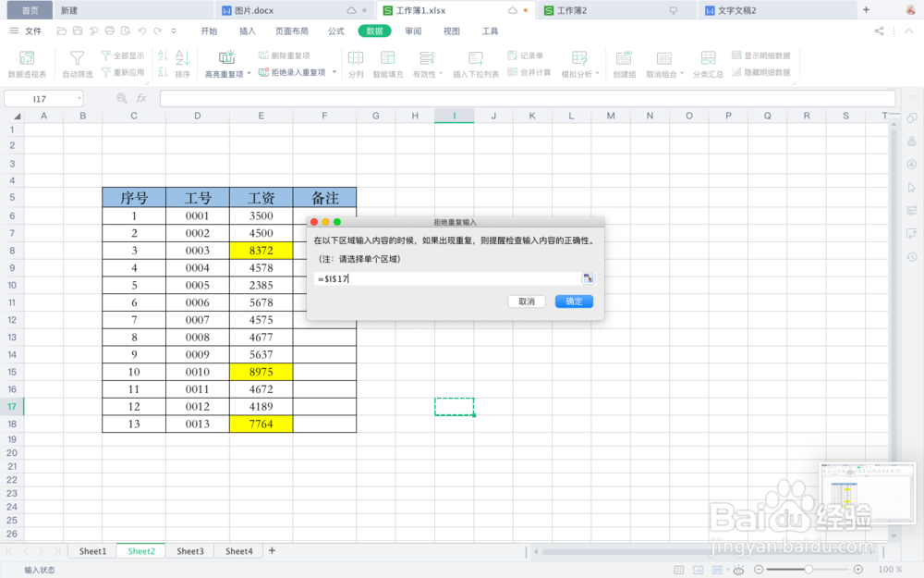Viewport: 924px width, 578px height.
Task: Click 隐藏明细数据 to hide detail data
Action: (760, 70)
